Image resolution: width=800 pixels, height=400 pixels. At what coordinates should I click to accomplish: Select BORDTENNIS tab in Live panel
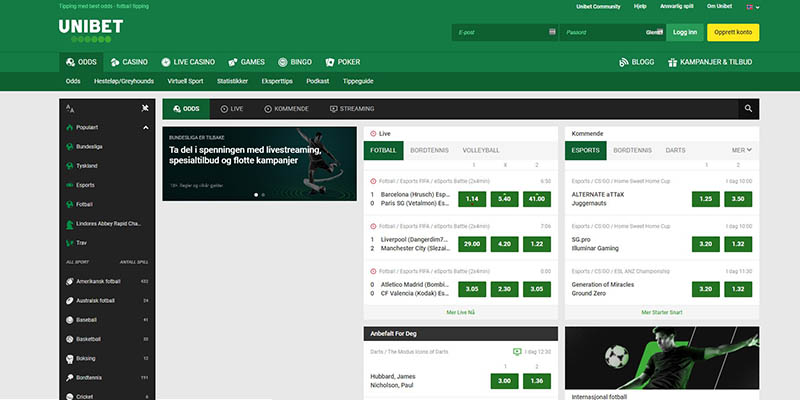430,151
